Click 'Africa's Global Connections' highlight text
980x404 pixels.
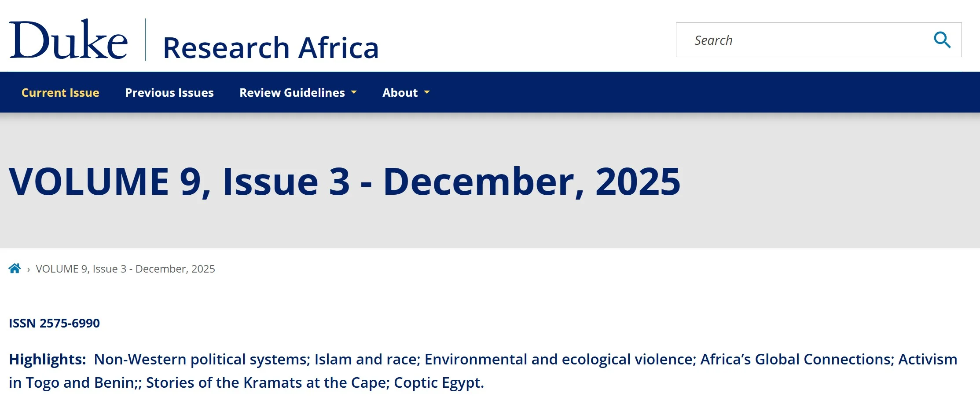797,359
